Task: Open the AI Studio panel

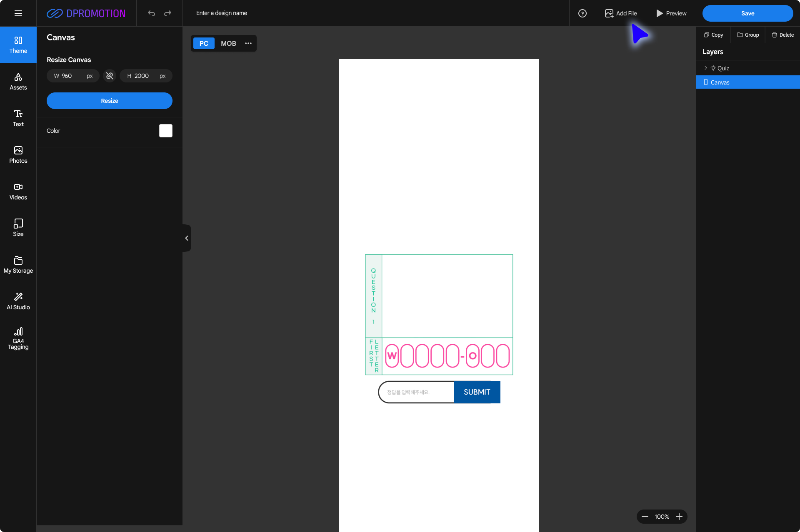Action: click(x=18, y=301)
